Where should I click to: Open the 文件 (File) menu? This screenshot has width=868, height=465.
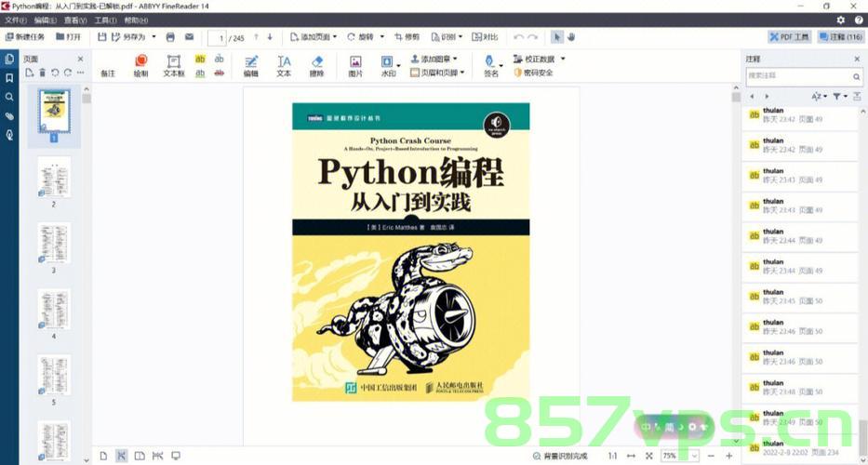coord(15,20)
